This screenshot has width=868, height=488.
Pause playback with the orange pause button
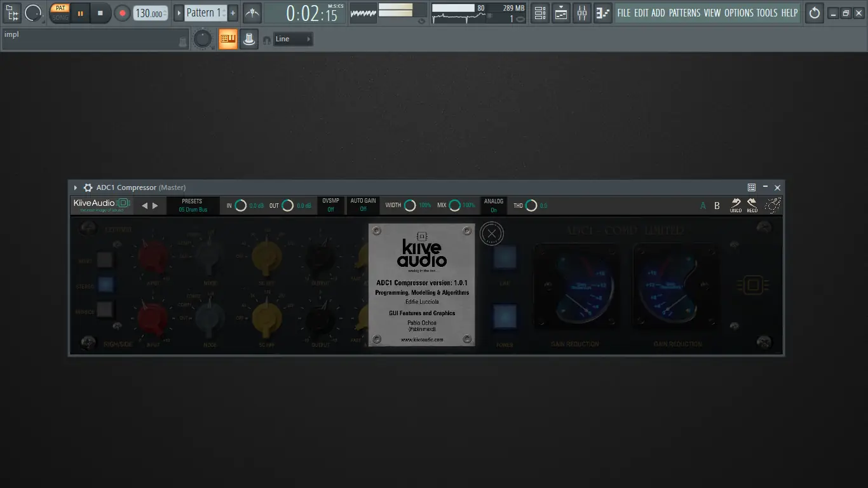pos(80,13)
